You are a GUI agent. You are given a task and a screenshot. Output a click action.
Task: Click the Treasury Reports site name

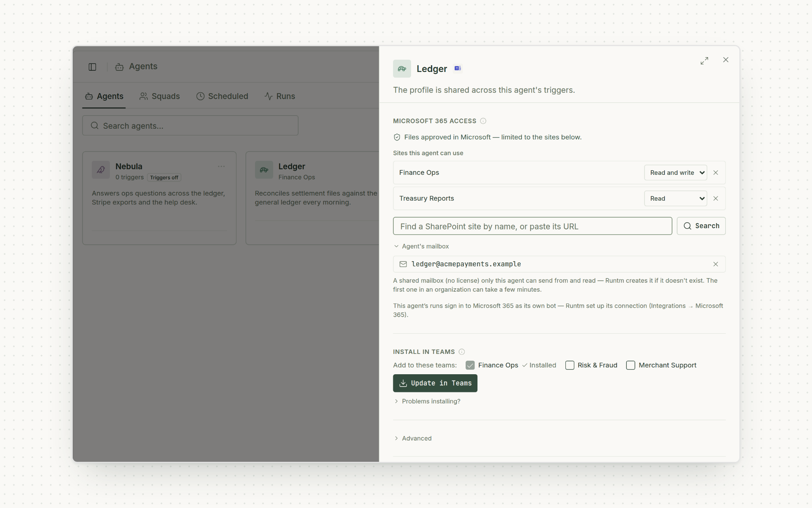pos(427,199)
